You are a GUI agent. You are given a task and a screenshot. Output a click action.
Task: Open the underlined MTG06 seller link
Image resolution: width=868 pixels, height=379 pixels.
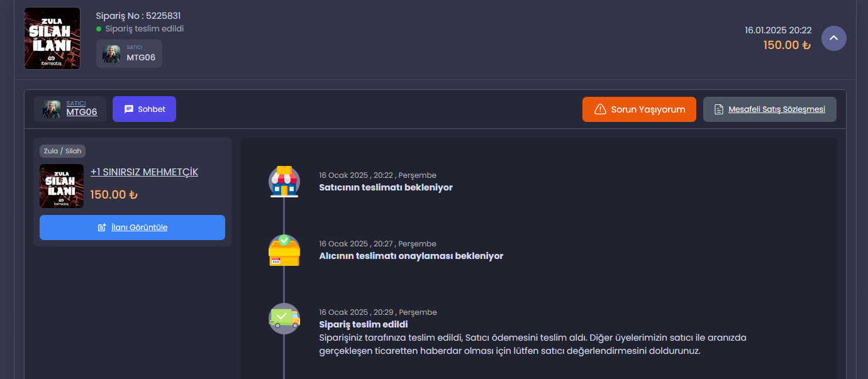[82, 113]
